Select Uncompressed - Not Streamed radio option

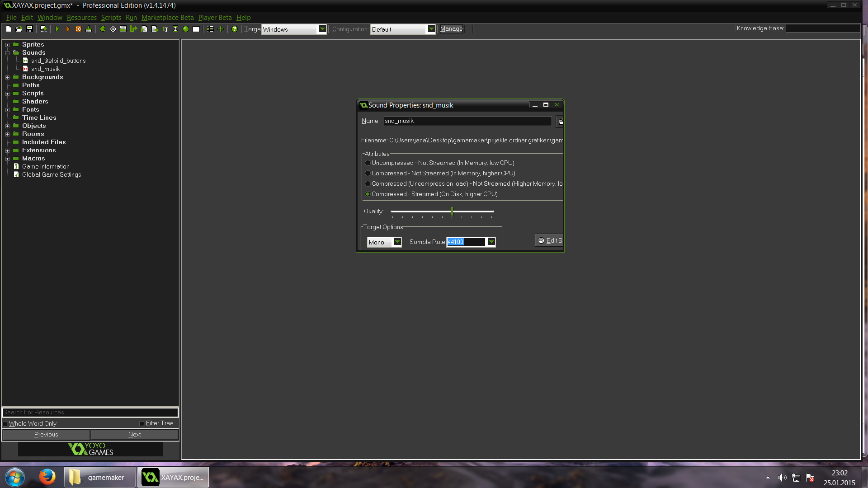click(368, 163)
